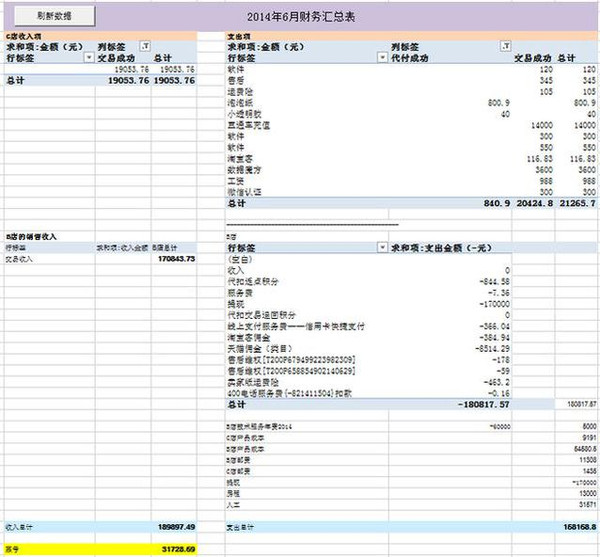Select the 20424.8 total cell

(x=535, y=203)
